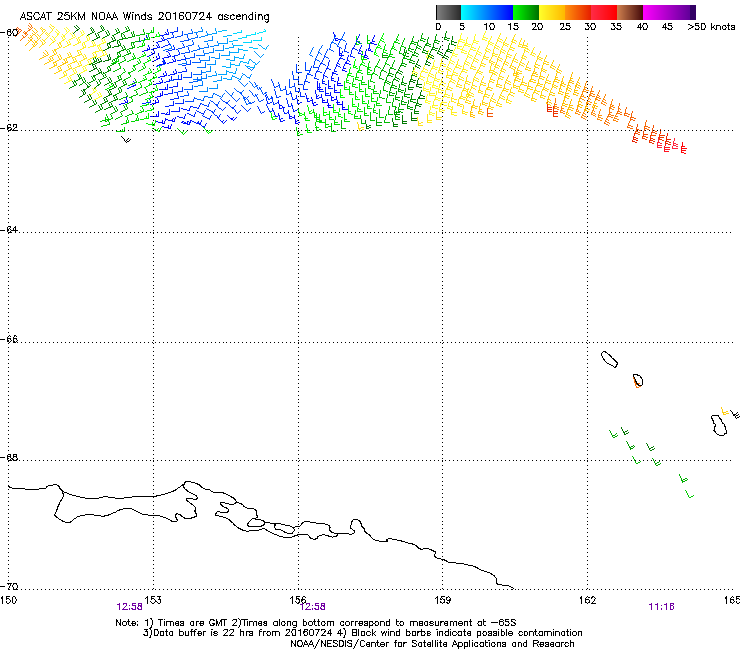Click longitude axis label '153'
The height and width of the screenshot is (650, 740).
[153, 600]
